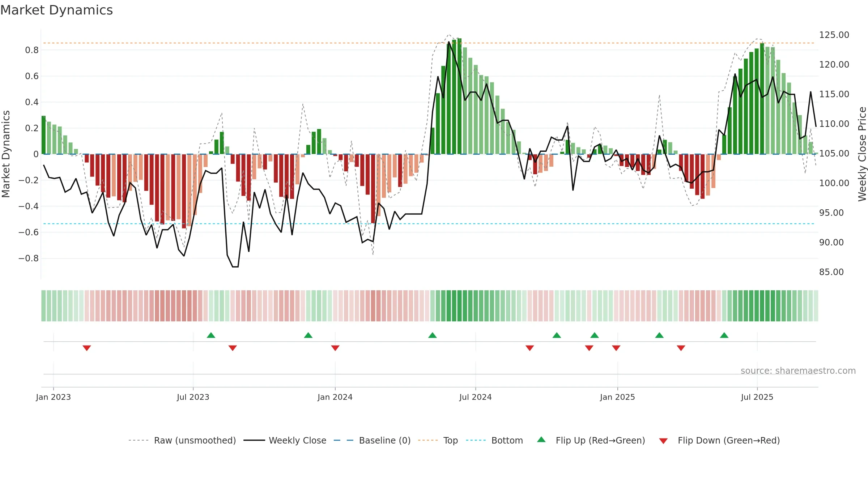Click the Jan 2024 x-axis label
Viewport: 868px width, 488px height.
tap(335, 397)
